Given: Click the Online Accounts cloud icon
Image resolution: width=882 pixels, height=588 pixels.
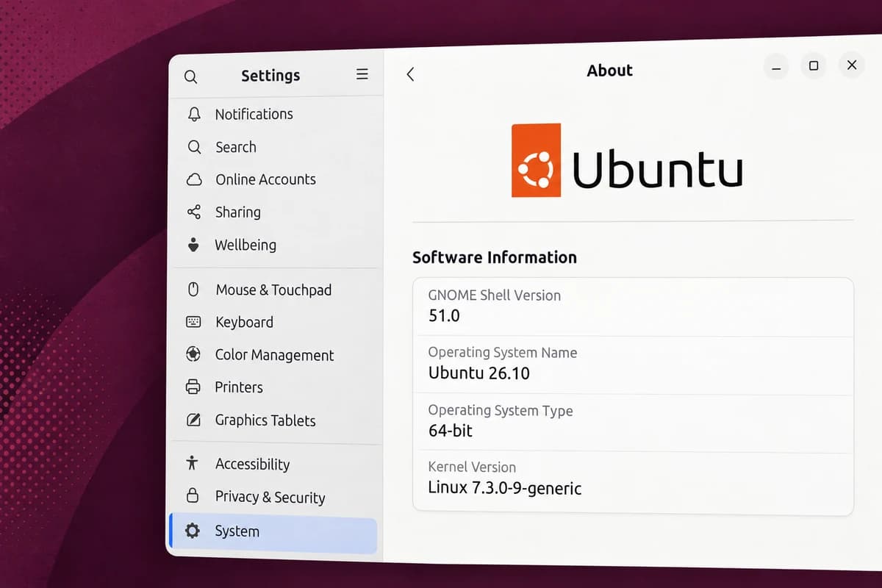Looking at the screenshot, I should [x=194, y=179].
